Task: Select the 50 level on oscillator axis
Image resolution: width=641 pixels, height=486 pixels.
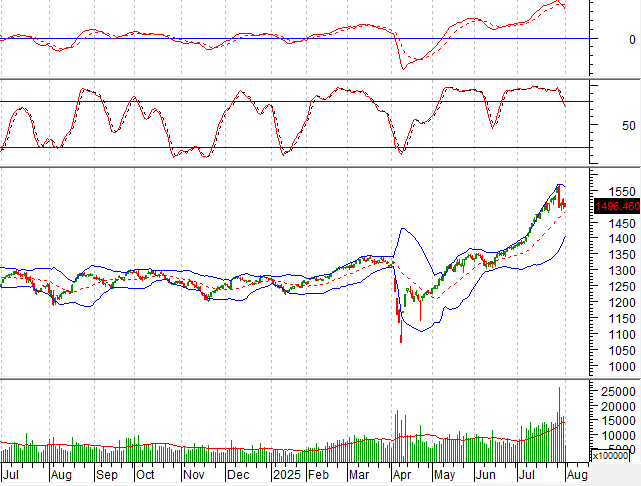Action: [x=629, y=125]
